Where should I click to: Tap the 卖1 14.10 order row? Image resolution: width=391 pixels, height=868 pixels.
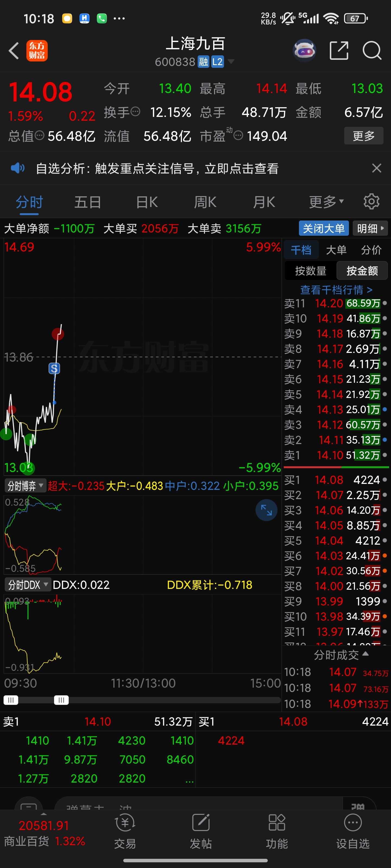336,455
